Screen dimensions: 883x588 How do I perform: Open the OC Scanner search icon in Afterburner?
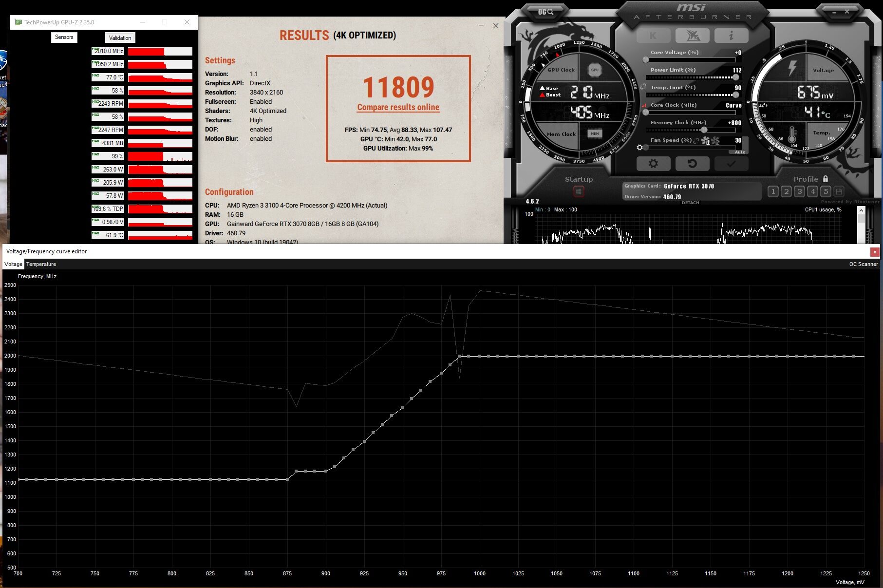(545, 12)
